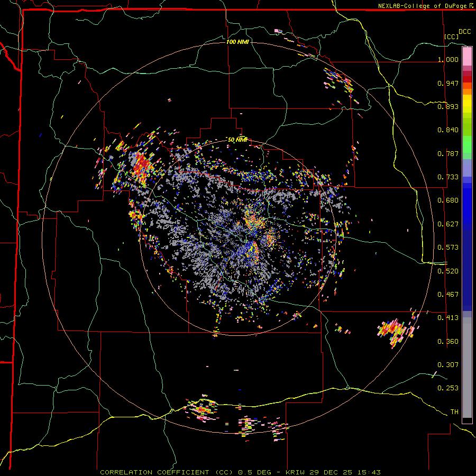Click the 0.360 scale value
Viewport: 476px width, 476px height.
tap(448, 342)
